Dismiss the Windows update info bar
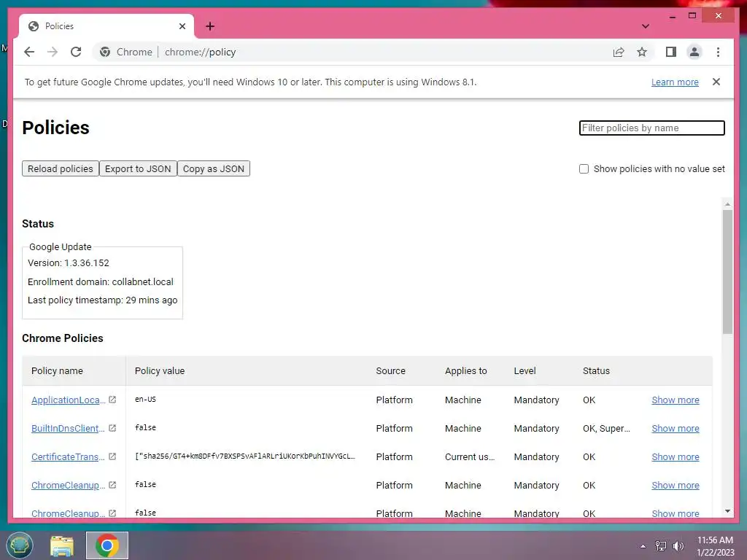This screenshot has width=747, height=560. coord(716,82)
